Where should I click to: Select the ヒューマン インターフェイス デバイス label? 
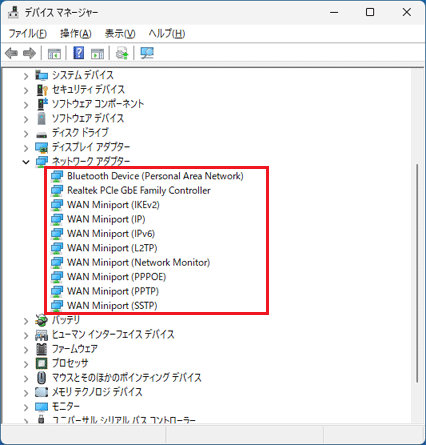[113, 334]
